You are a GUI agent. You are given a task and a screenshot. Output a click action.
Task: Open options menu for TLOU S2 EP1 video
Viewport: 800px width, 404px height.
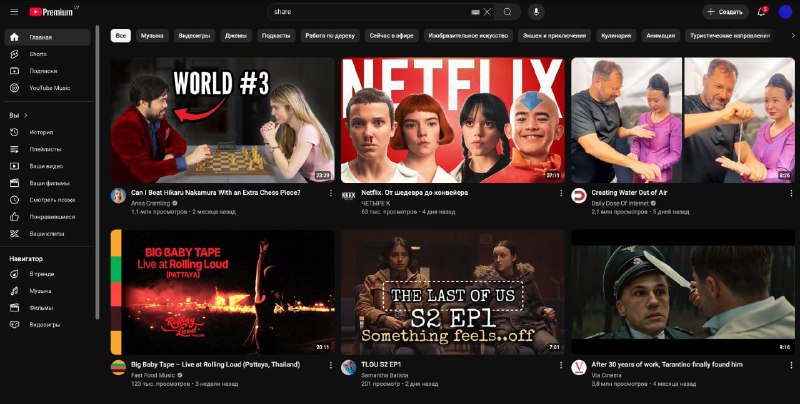561,365
